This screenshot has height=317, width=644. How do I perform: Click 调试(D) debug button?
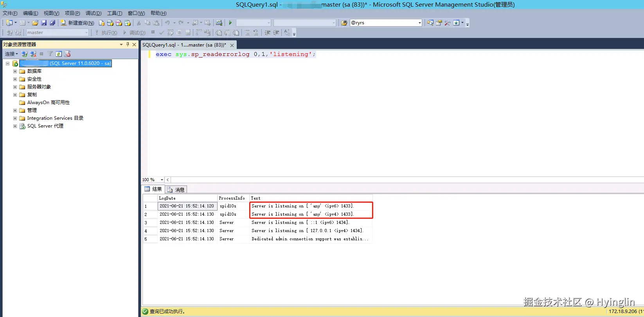pyautogui.click(x=134, y=32)
